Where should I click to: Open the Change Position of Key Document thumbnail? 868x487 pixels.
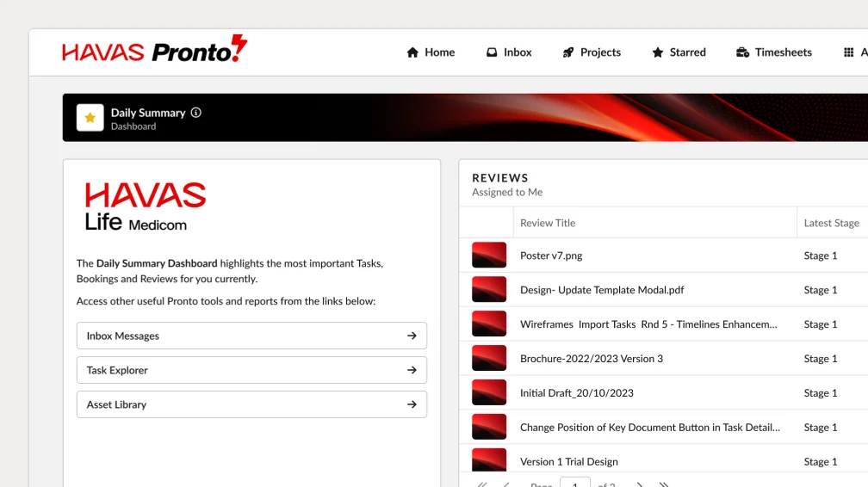click(x=489, y=427)
